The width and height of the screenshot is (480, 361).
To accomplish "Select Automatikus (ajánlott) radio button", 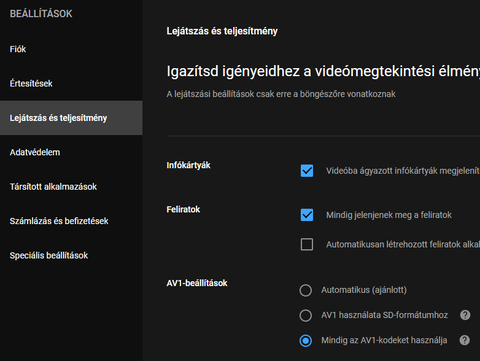I will 306,290.
